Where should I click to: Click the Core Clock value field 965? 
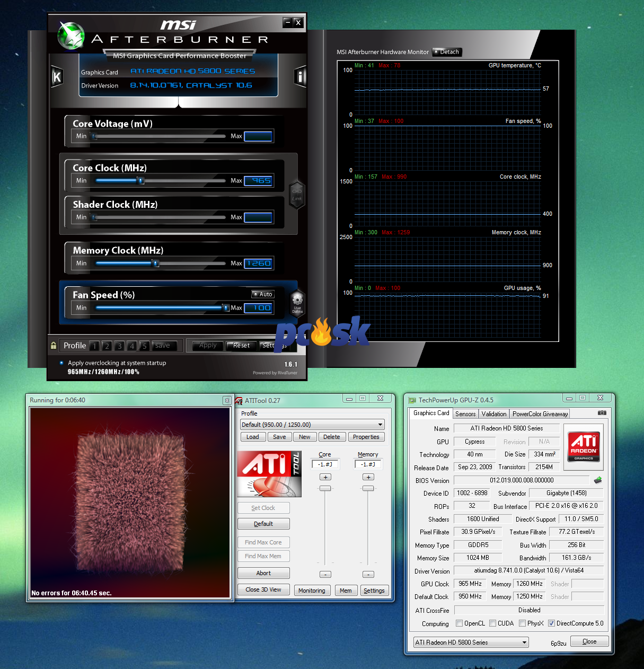(258, 181)
